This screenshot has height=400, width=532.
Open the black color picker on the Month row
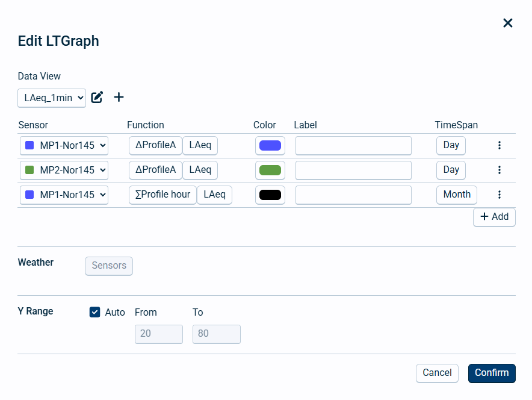point(270,195)
